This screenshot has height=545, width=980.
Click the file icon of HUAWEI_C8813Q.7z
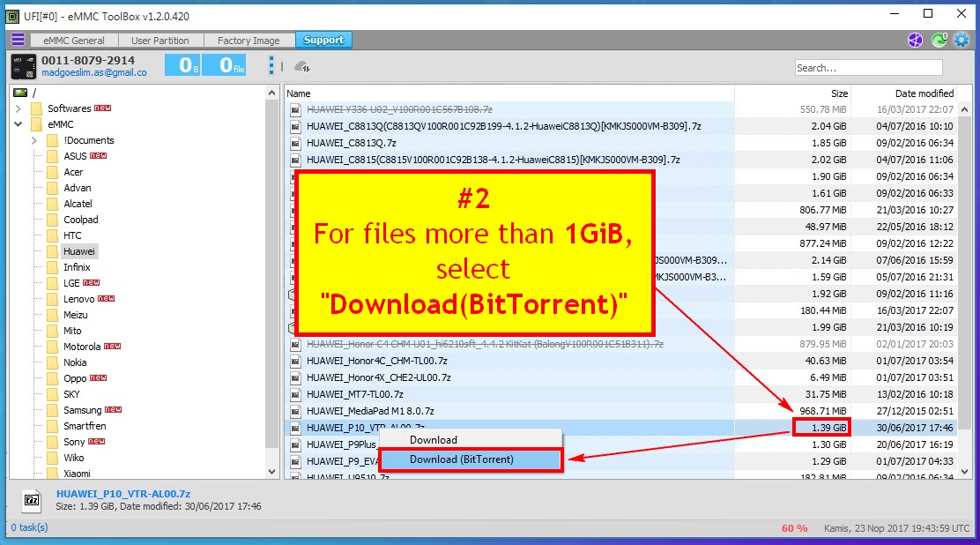[x=295, y=143]
